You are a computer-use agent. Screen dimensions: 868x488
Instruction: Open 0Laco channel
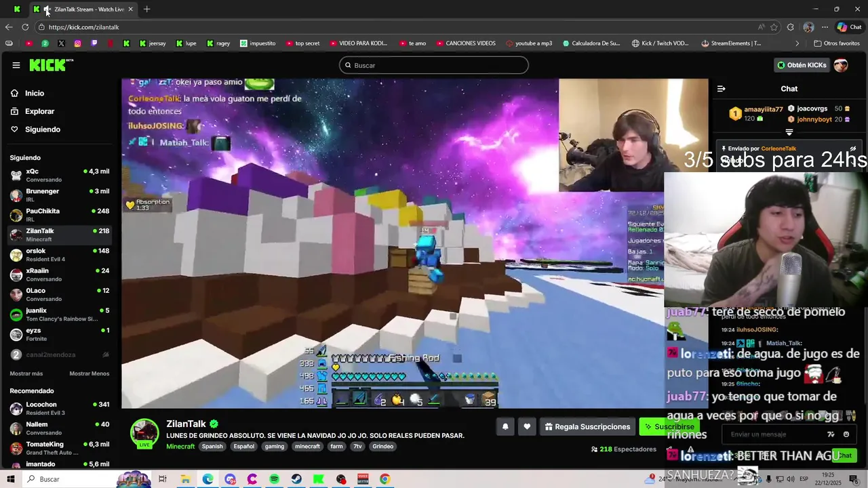coord(60,294)
